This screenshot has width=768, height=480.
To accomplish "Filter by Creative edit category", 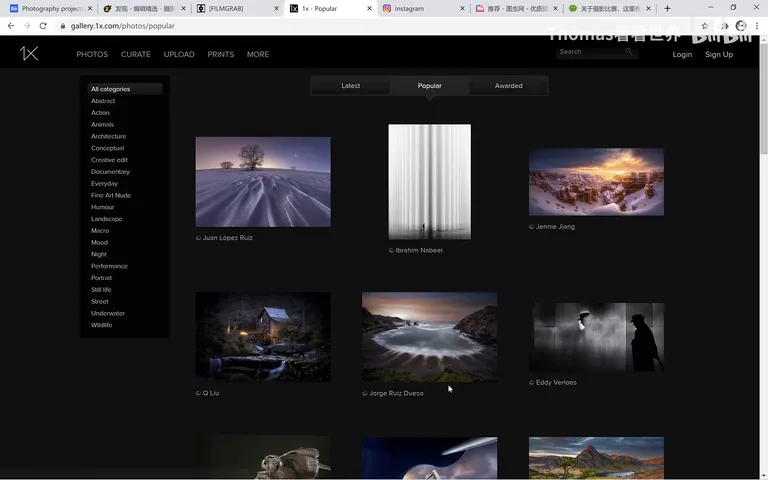I will pos(109,160).
